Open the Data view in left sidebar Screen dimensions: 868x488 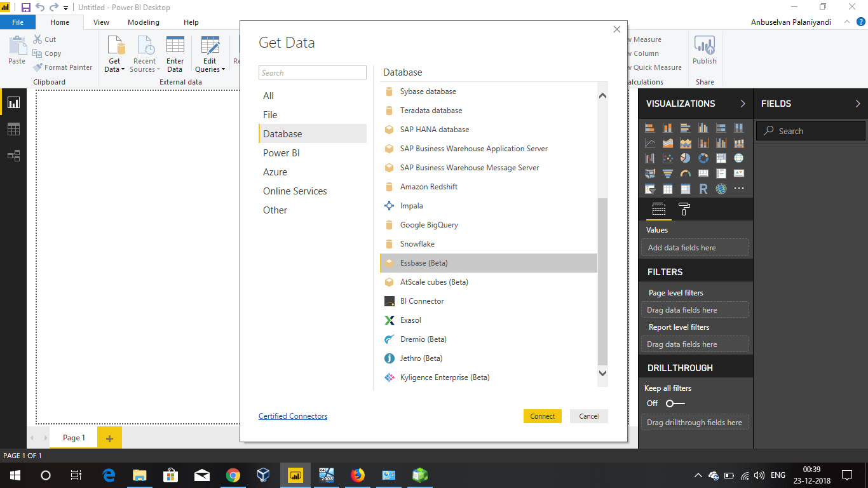(13, 130)
